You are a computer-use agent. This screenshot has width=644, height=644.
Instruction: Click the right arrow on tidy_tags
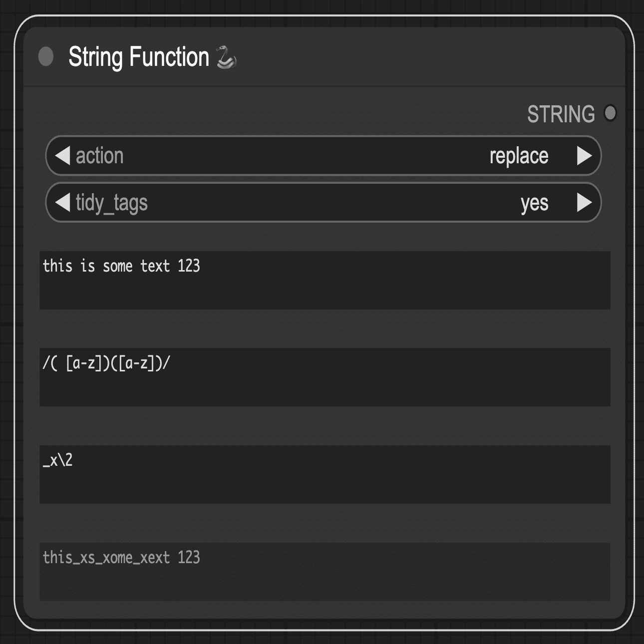pos(584,203)
